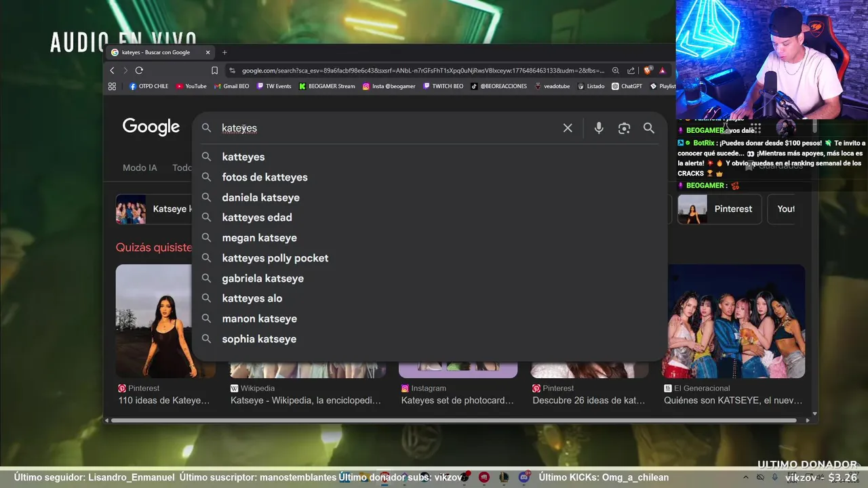Click the horizontal scrollbar under the results
This screenshot has height=488, width=868.
point(454,420)
